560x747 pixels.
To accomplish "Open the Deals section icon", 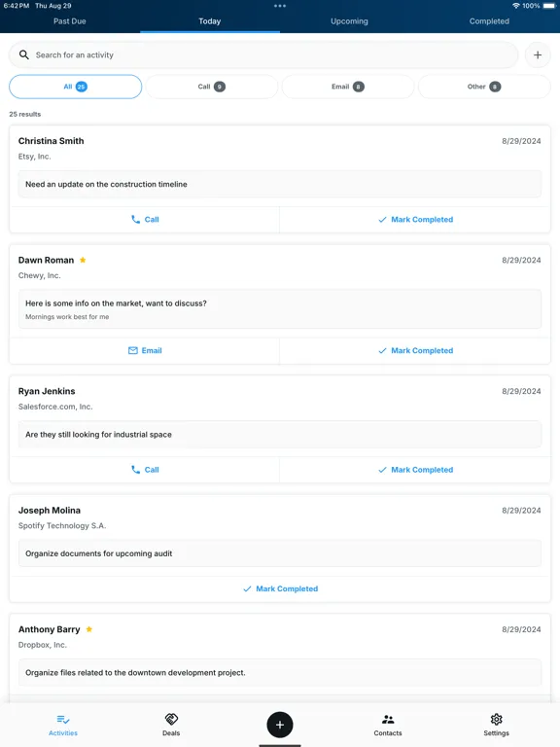I will [x=171, y=719].
